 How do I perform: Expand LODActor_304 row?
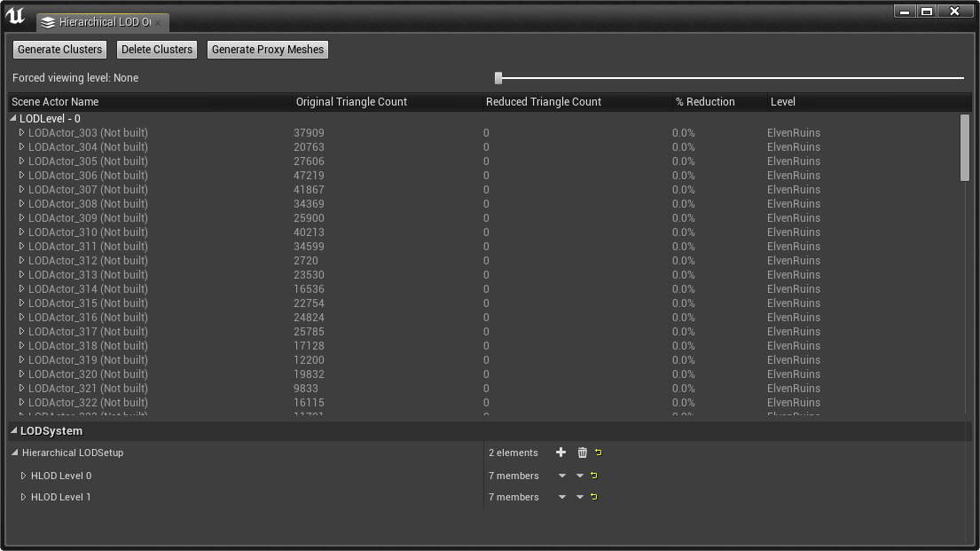click(22, 147)
